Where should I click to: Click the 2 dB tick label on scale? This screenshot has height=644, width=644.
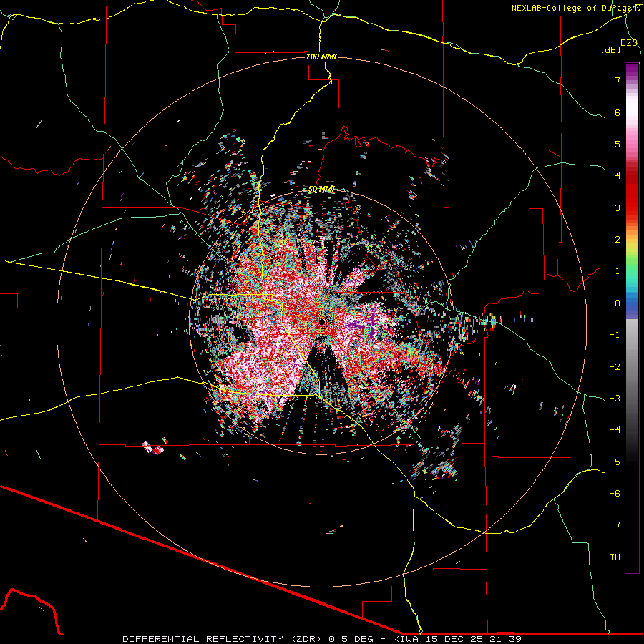[x=618, y=240]
